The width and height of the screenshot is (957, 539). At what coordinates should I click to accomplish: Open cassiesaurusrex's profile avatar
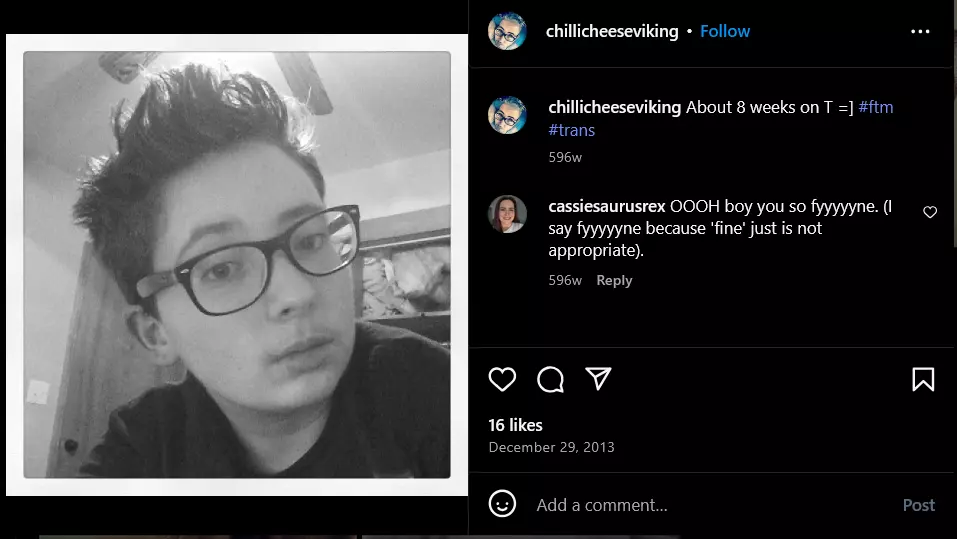[507, 214]
